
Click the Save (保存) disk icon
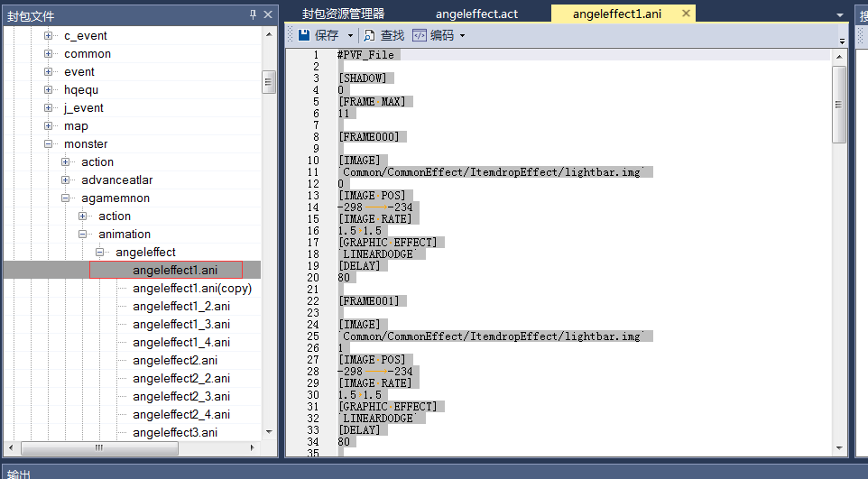pos(304,35)
